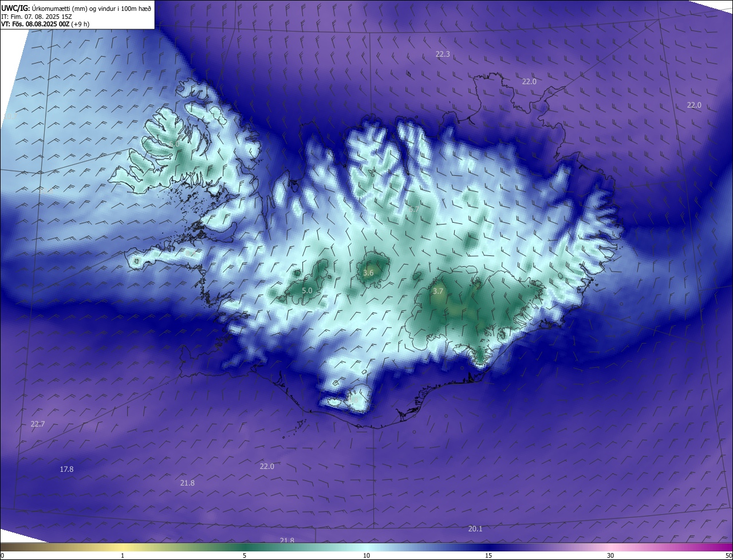Click the 20.1 value label on the map

[475, 529]
